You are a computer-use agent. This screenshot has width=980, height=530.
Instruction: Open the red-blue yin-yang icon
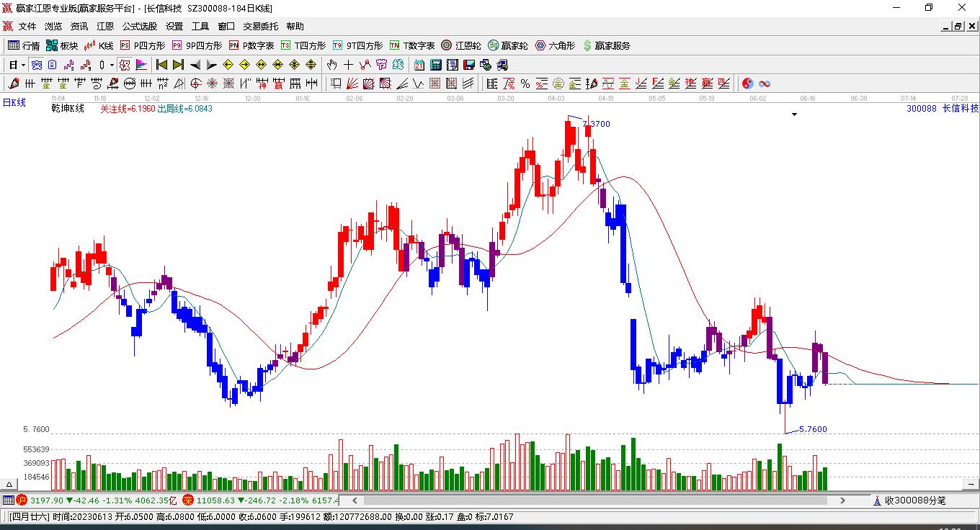coord(748,84)
